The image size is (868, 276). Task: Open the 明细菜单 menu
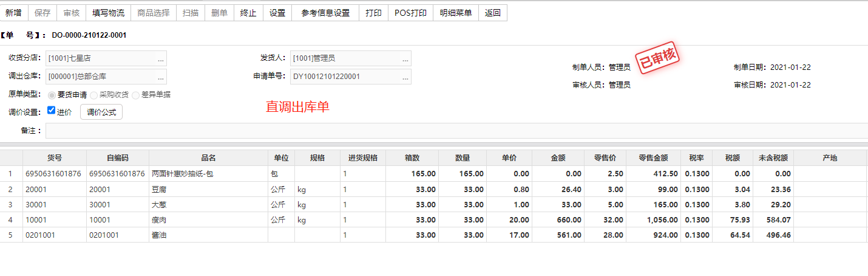click(x=456, y=13)
